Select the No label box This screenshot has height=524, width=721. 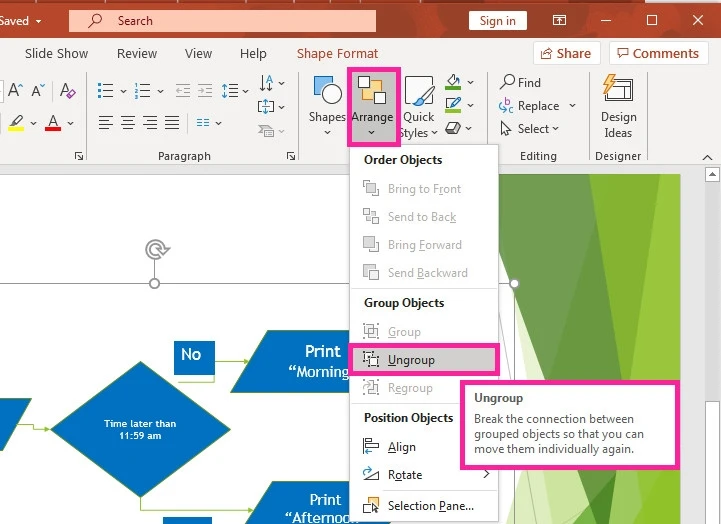point(194,358)
